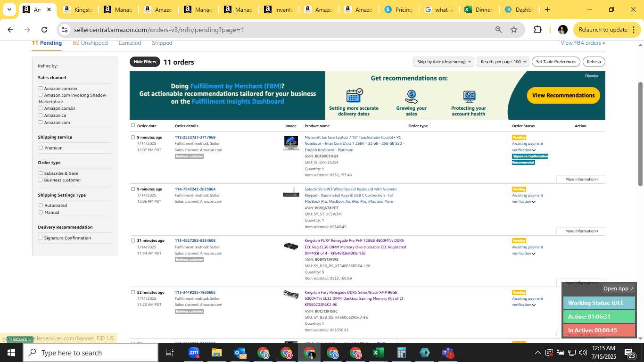644x362 pixels.
Task: Open Zoom from the taskbar
Action: click(x=193, y=353)
